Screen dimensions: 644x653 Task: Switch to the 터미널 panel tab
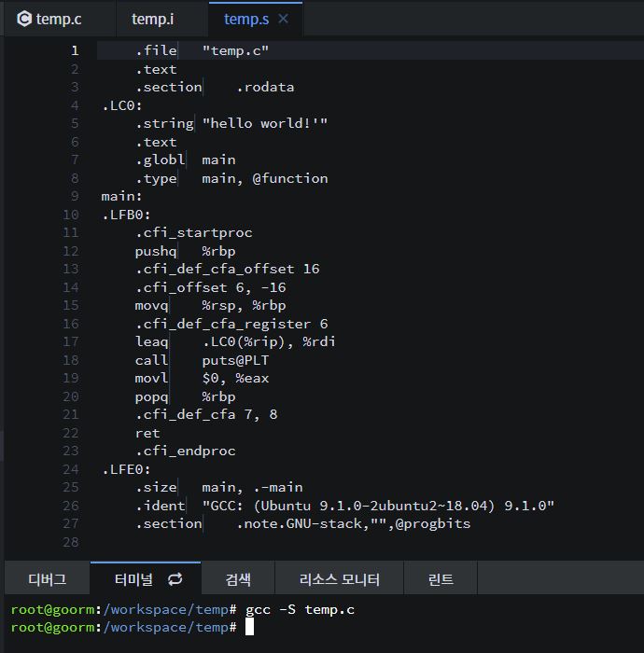click(133, 579)
